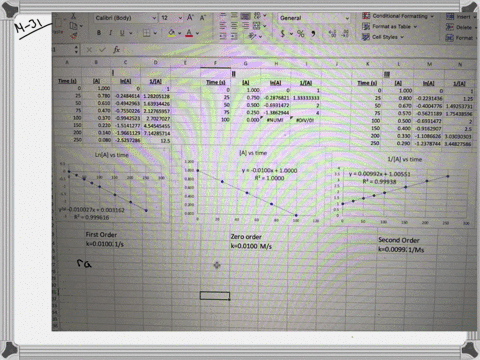Click the text Orientation icon
The height and width of the screenshot is (360, 480).
tap(253, 36)
